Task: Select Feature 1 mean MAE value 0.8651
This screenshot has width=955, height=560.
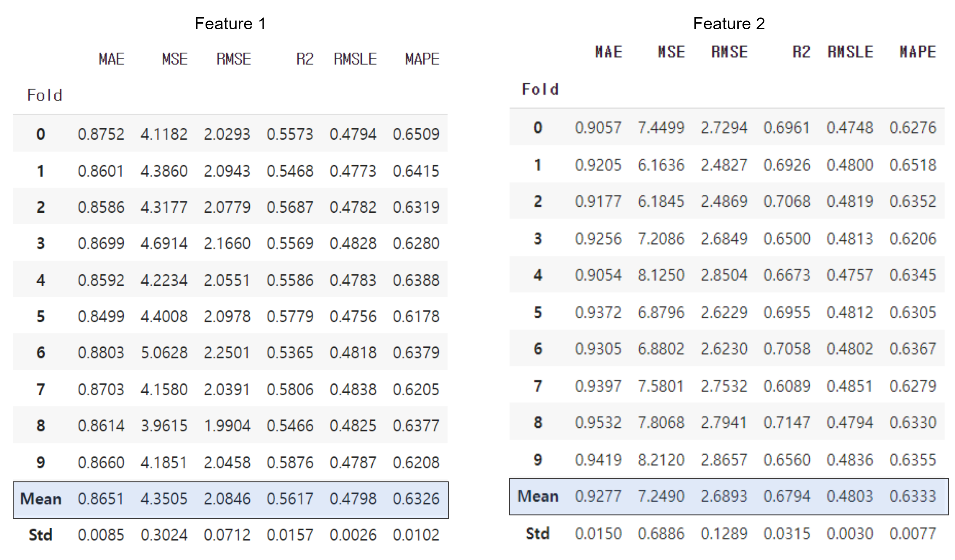Action: click(101, 499)
